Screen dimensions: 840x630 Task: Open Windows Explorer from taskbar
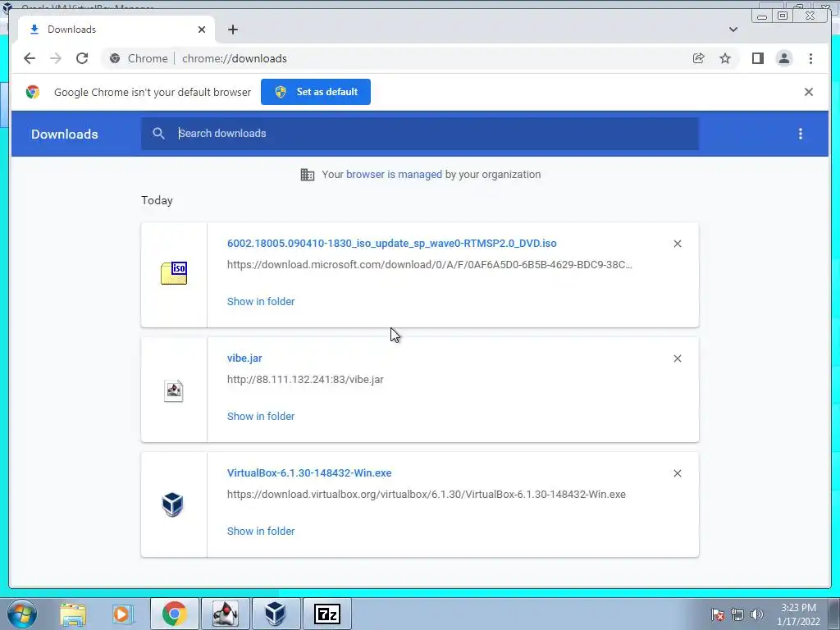(x=73, y=614)
